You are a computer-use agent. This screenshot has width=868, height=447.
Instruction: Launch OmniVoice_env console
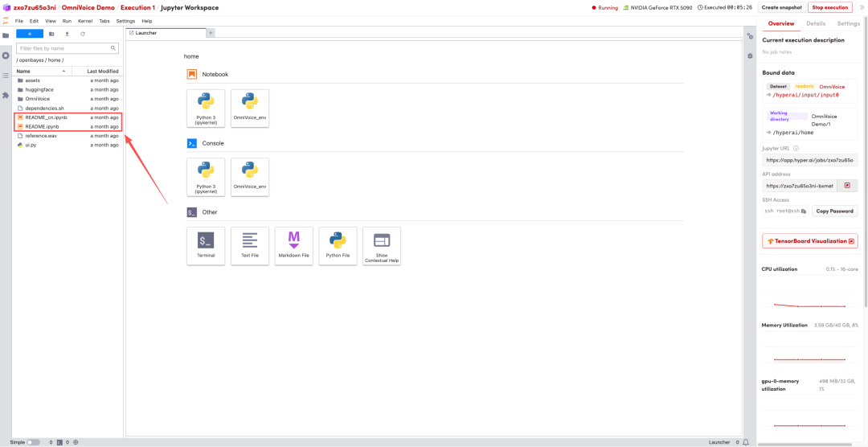[250, 177]
